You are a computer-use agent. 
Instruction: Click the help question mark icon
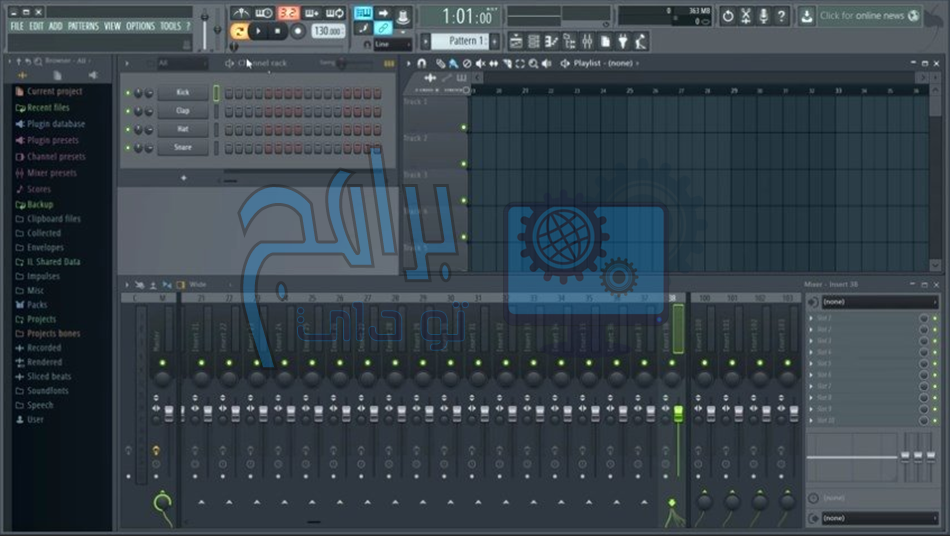(x=782, y=16)
